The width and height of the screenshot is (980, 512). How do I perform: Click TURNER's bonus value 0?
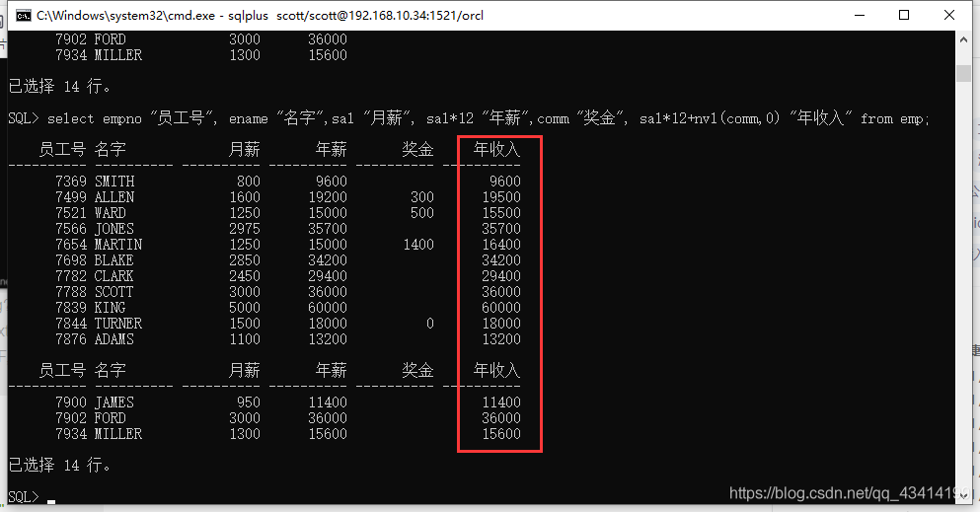click(x=430, y=323)
